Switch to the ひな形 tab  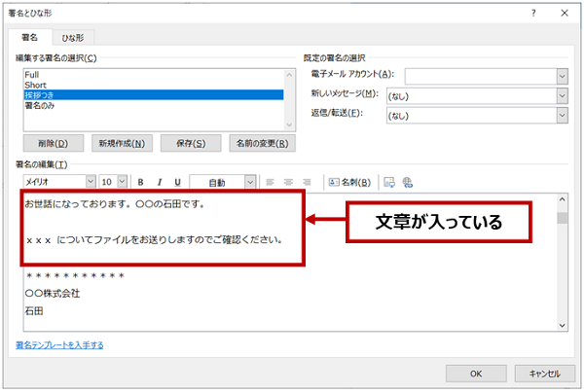click(72, 37)
